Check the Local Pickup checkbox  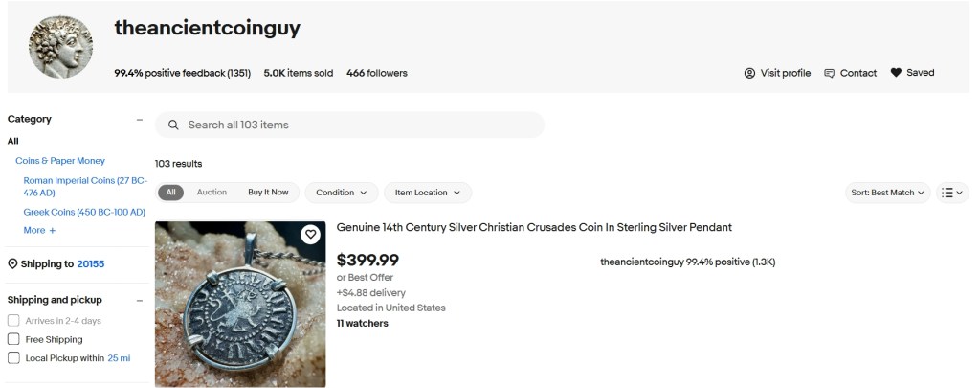pos(13,358)
